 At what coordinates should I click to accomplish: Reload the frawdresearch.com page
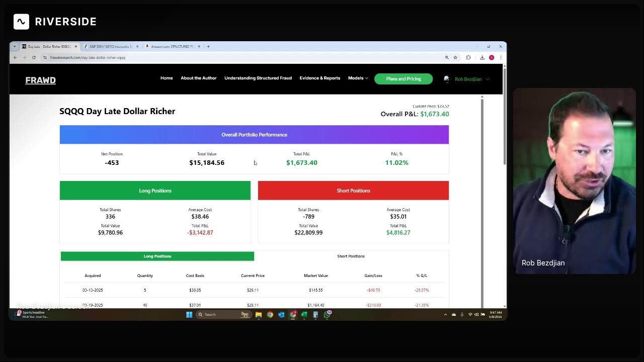coord(34,57)
